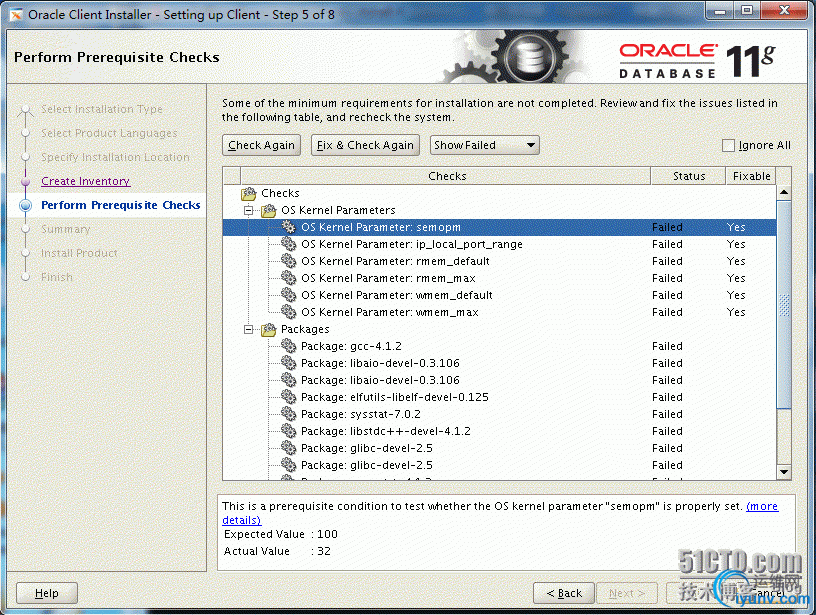This screenshot has width=816, height=615.
Task: Click the gear icon beside rmem_max
Action: click(x=288, y=278)
